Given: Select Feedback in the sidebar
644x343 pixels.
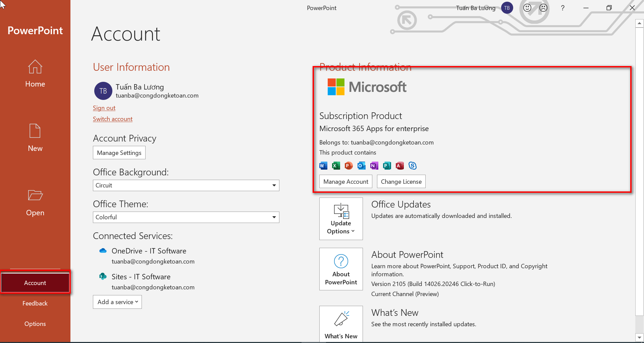Looking at the screenshot, I should tap(35, 303).
